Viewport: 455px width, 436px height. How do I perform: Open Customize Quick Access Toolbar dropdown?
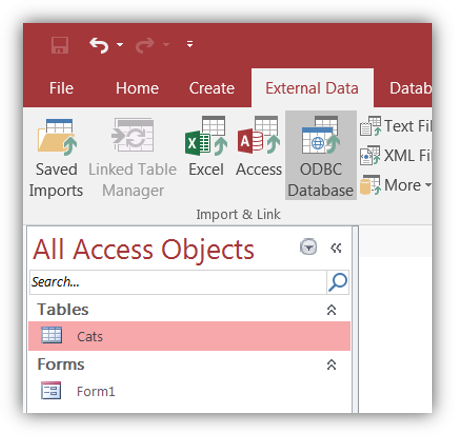click(190, 44)
